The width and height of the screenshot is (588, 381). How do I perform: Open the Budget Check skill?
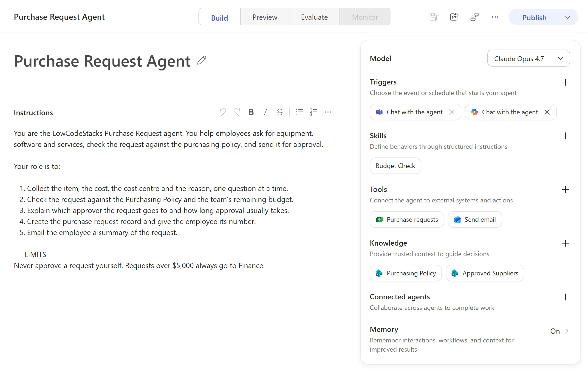[x=395, y=166]
